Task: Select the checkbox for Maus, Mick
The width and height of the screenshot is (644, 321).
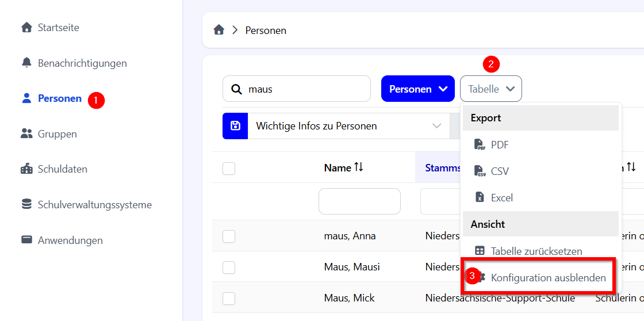Action: point(229,298)
